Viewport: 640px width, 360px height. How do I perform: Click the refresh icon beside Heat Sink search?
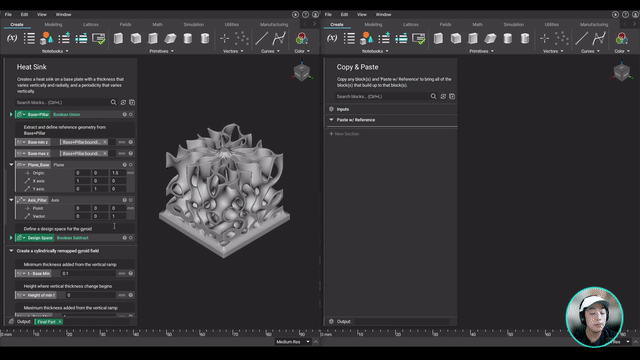[x=123, y=102]
